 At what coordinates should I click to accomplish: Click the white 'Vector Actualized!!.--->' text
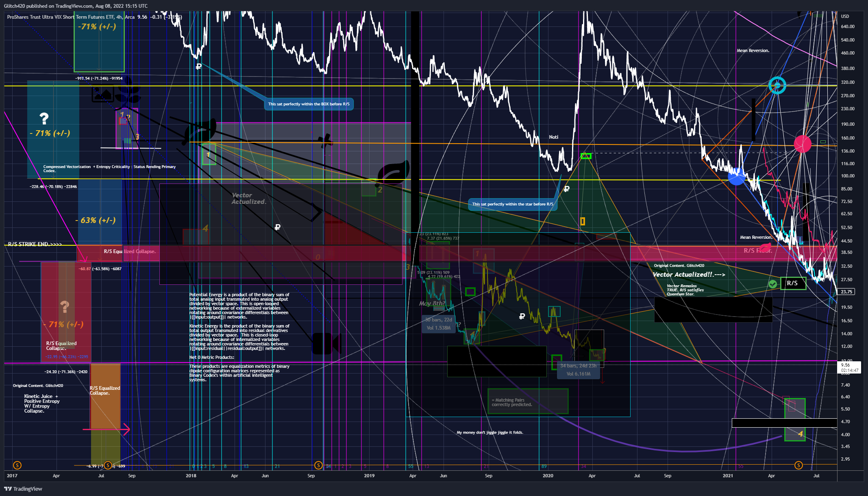(689, 274)
